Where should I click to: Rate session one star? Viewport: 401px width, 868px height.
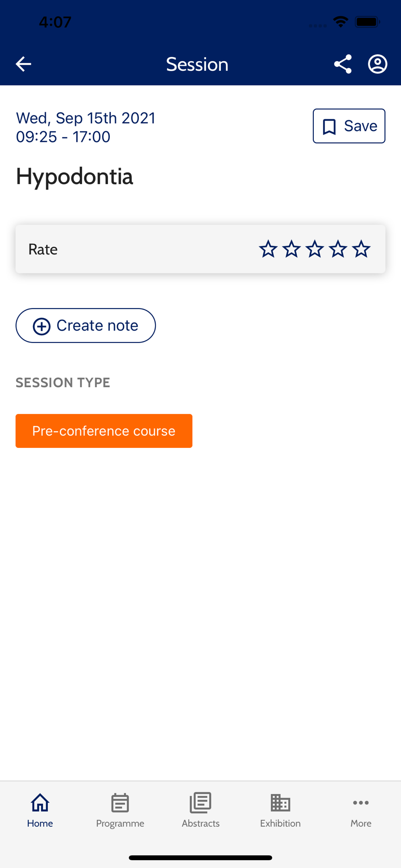click(268, 249)
